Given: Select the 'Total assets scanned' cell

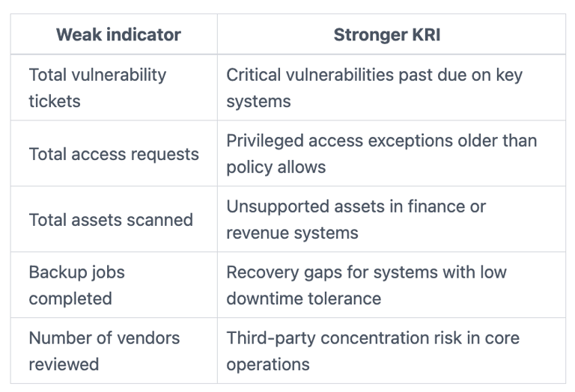Looking at the screenshot, I should tap(111, 220).
